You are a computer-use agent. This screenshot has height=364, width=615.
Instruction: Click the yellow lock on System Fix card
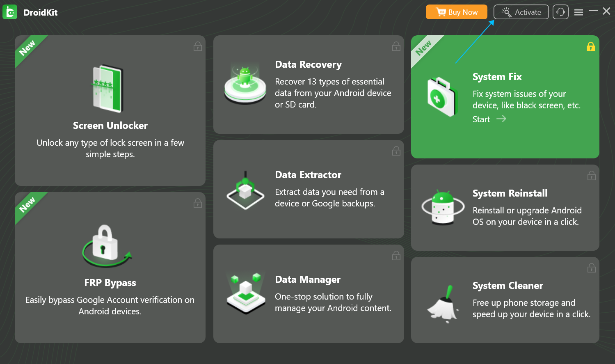(x=591, y=46)
